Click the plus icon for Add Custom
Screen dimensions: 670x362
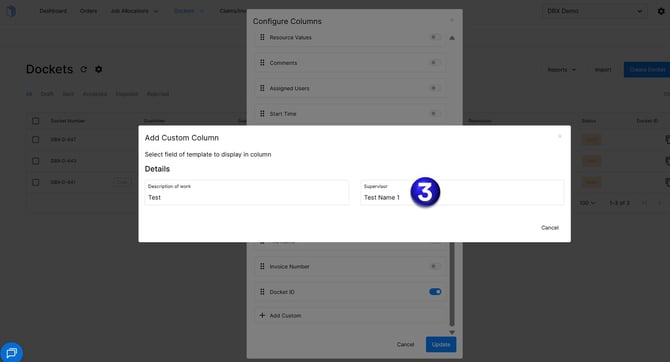[262, 315]
